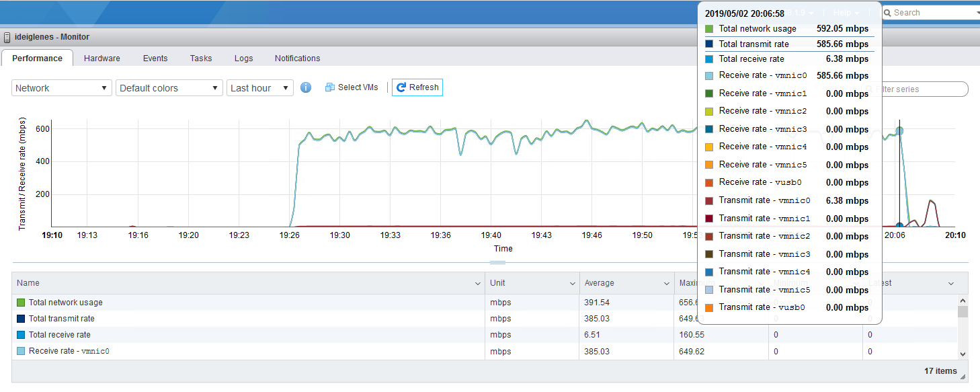
Task: Click the Search dropdown arrow
Action: pos(977,13)
